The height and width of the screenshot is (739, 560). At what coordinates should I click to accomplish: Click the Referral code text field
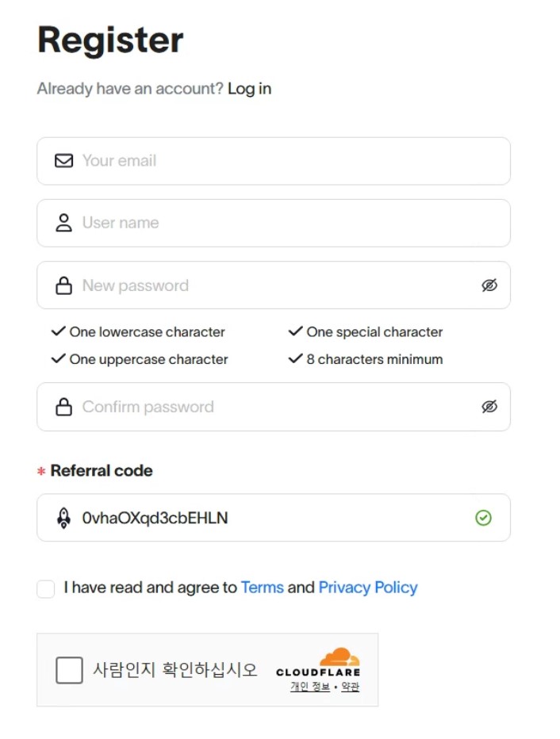(270, 518)
